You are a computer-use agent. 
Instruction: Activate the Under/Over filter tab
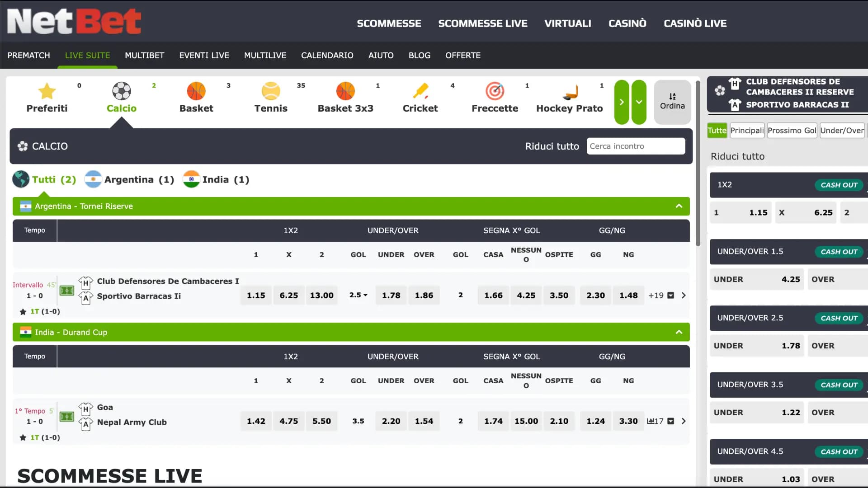pos(842,130)
